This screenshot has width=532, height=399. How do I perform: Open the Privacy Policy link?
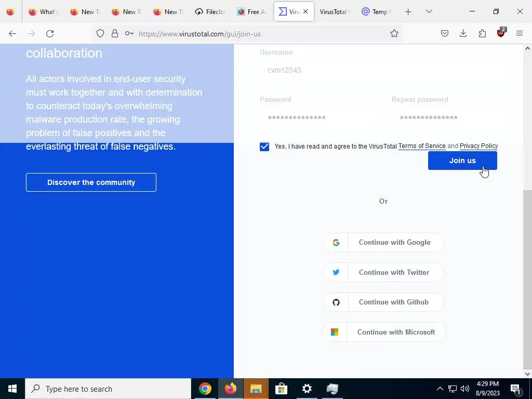point(478,146)
